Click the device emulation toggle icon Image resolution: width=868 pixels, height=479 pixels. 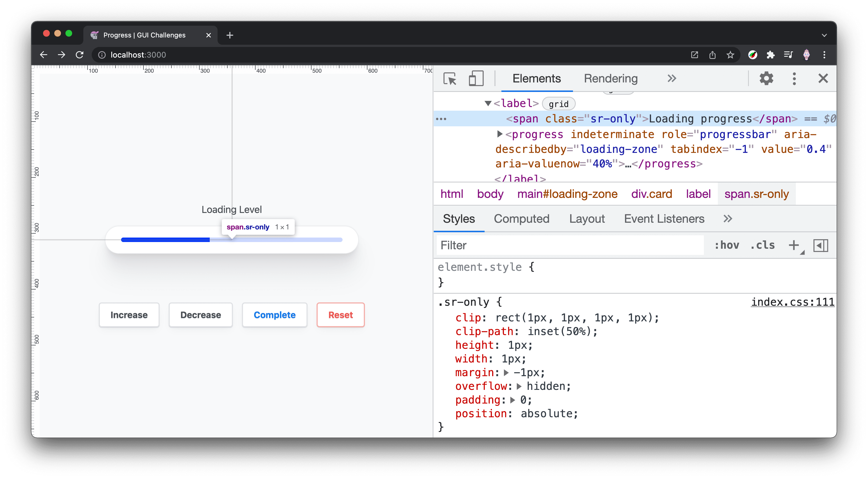(476, 79)
